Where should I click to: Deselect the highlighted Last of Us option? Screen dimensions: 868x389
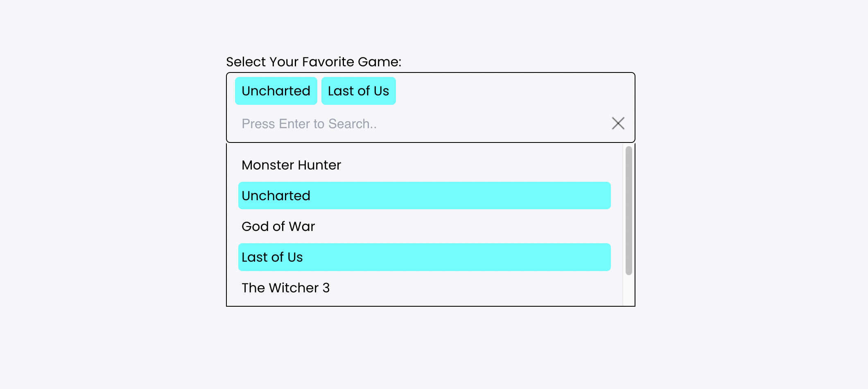pyautogui.click(x=424, y=257)
